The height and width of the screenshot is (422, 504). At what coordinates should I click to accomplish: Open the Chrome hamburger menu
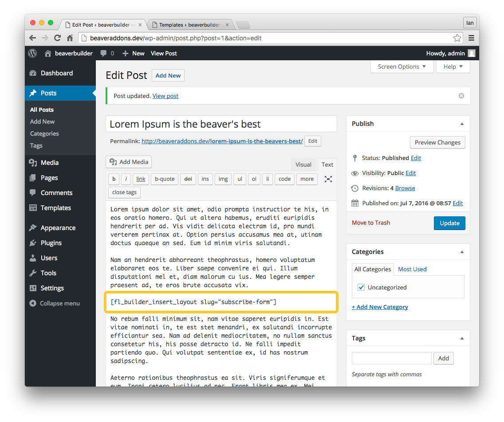[x=471, y=38]
